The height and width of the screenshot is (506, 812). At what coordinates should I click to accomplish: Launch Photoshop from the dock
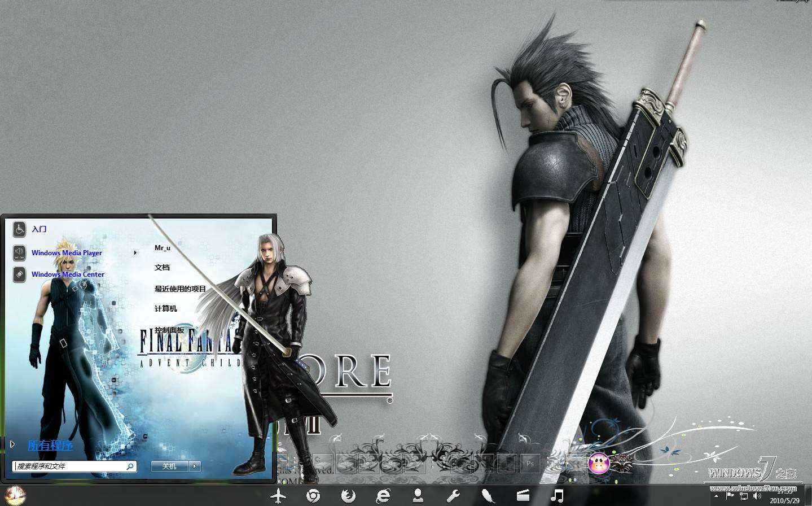click(530, 464)
